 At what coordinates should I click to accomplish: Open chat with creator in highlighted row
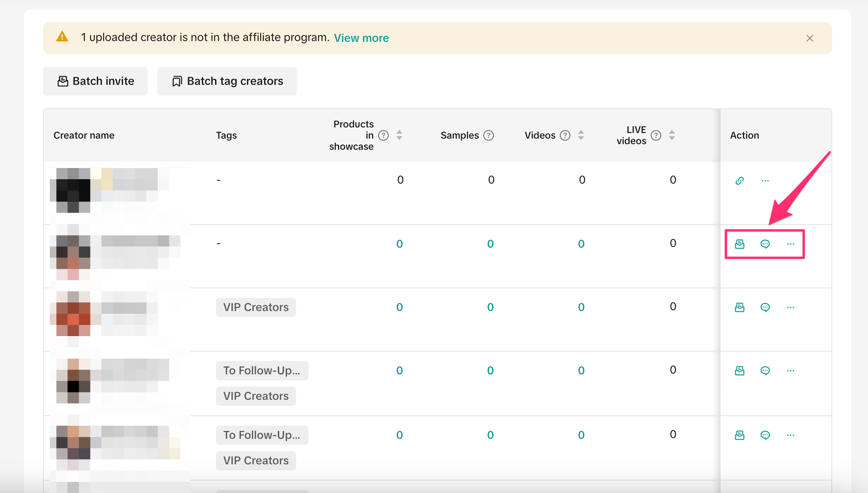point(765,244)
